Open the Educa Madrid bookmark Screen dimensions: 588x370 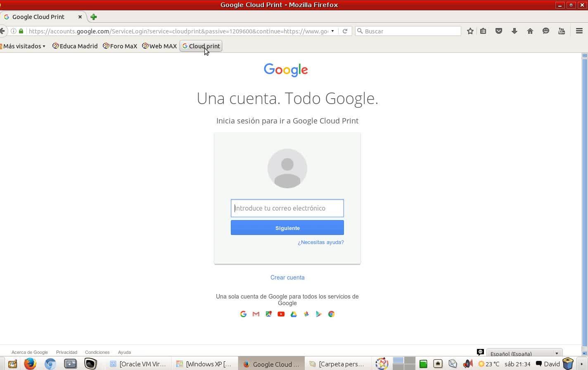(x=75, y=46)
